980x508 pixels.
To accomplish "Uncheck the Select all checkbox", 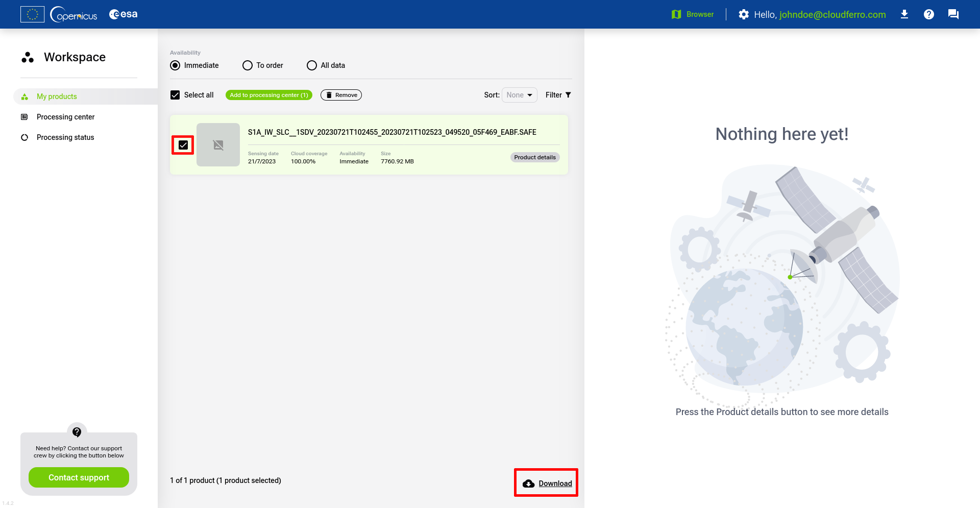I will point(175,95).
